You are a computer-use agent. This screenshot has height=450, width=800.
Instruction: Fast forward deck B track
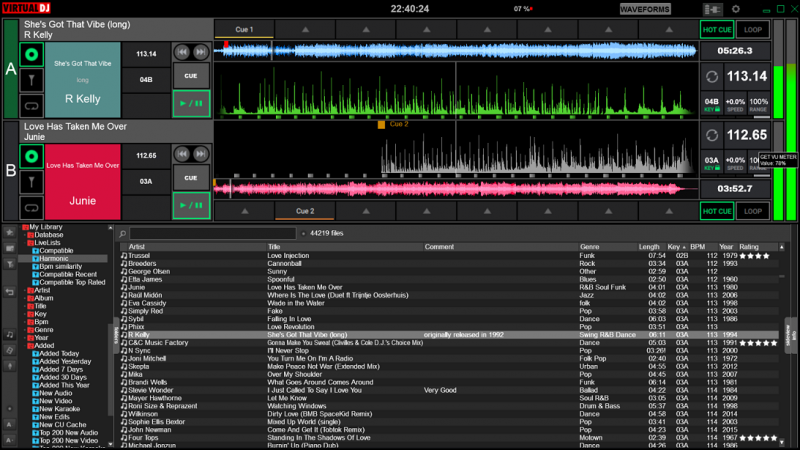click(201, 154)
